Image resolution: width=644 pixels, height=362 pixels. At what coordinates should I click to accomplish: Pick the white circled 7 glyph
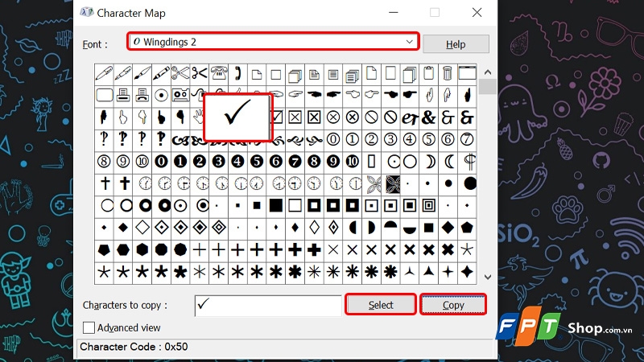[x=467, y=139]
